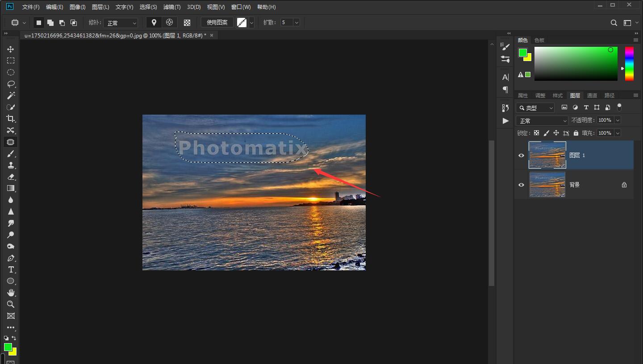
Task: Click the 使用图案 button
Action: click(x=217, y=22)
